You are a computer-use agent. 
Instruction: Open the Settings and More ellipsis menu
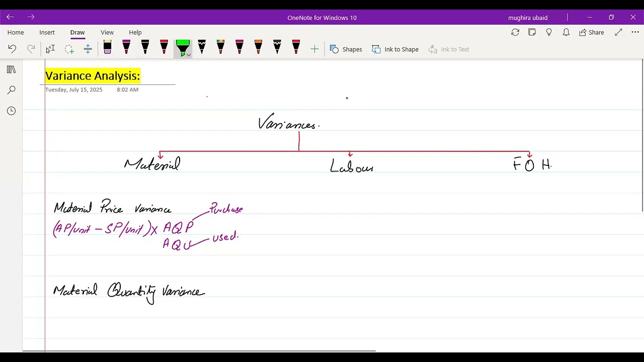tap(635, 32)
